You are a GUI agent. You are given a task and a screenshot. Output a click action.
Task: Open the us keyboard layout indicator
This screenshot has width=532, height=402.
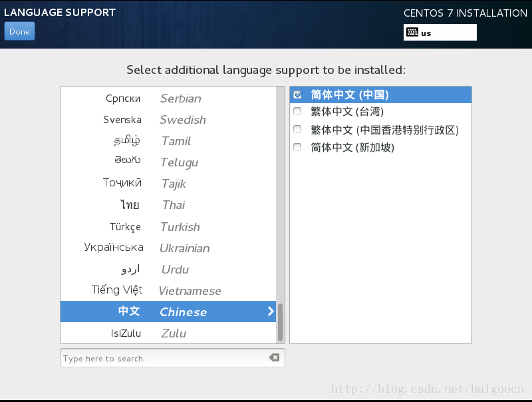(440, 33)
